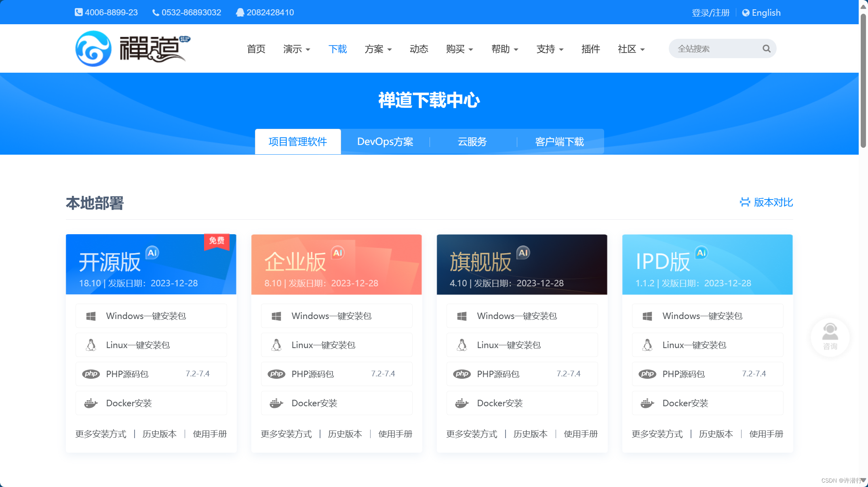Click the AI badge on 企业版 card
Viewport: 868px width, 487px height.
pyautogui.click(x=337, y=253)
